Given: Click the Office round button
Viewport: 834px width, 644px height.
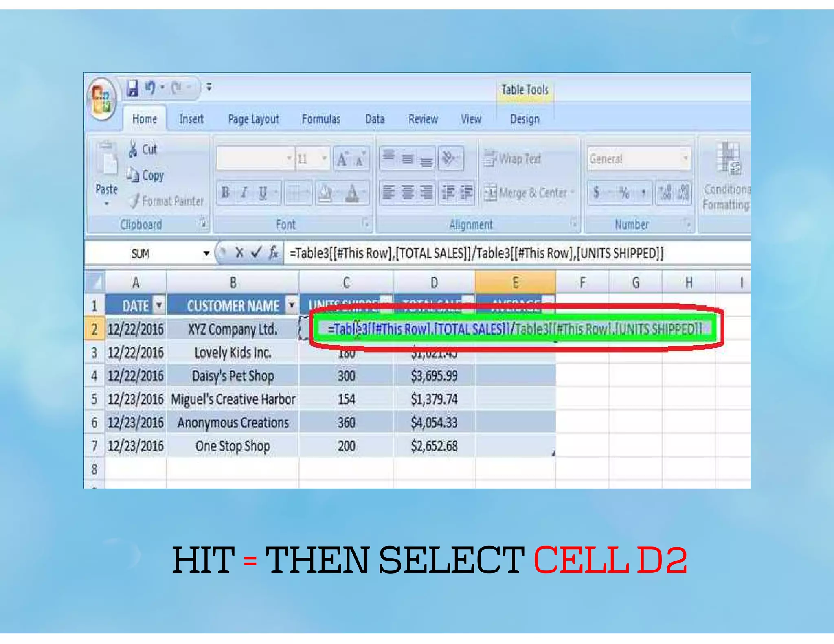Looking at the screenshot, I should pos(102,99).
